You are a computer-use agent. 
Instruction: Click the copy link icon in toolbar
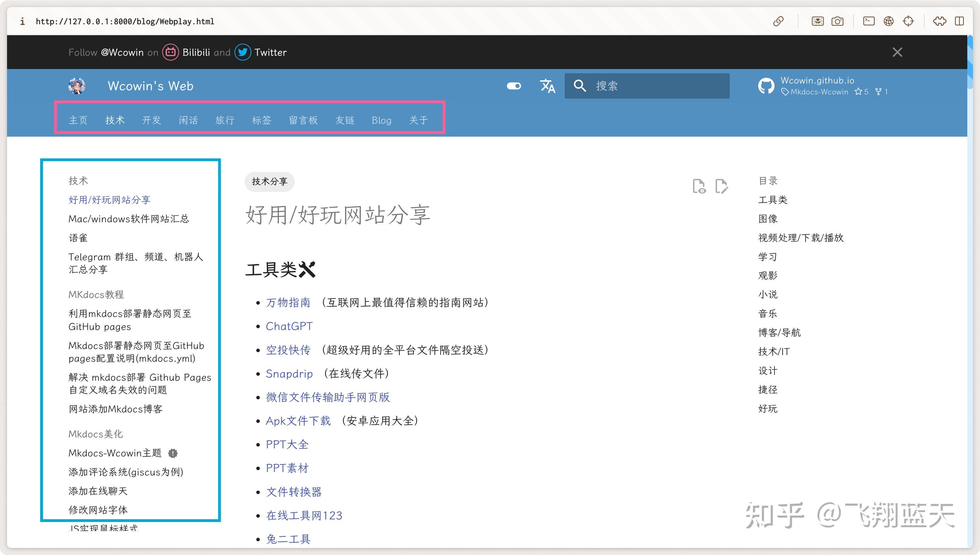click(x=779, y=21)
